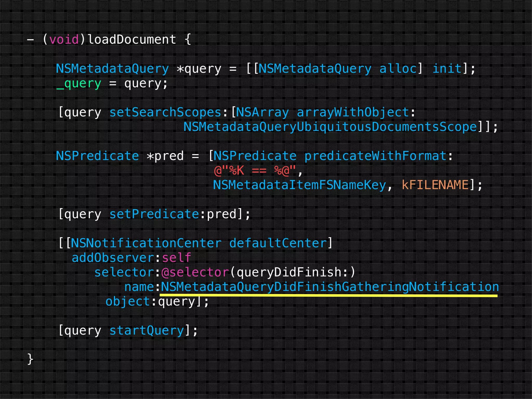Click the "alloc" message in the first statement
The height and width of the screenshot is (399, 532).
point(398,69)
